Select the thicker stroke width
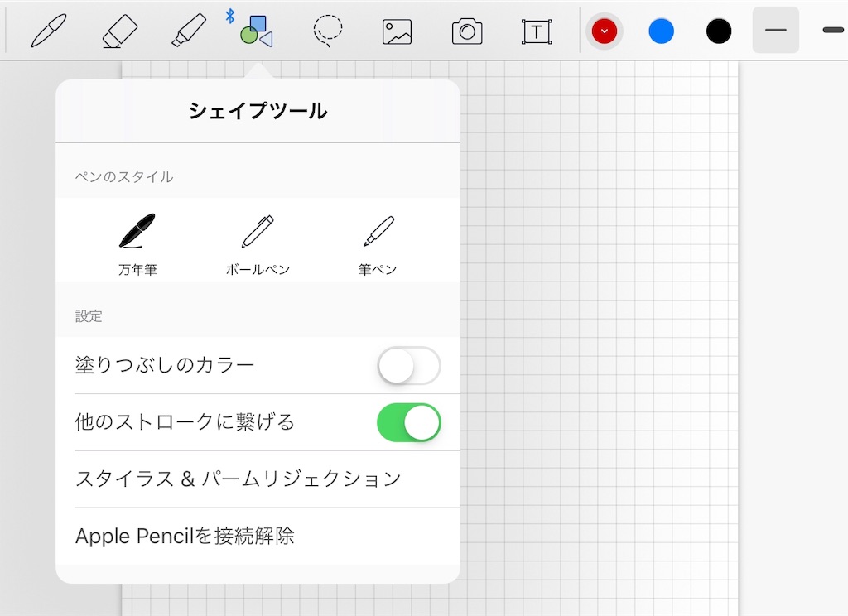 tap(834, 30)
